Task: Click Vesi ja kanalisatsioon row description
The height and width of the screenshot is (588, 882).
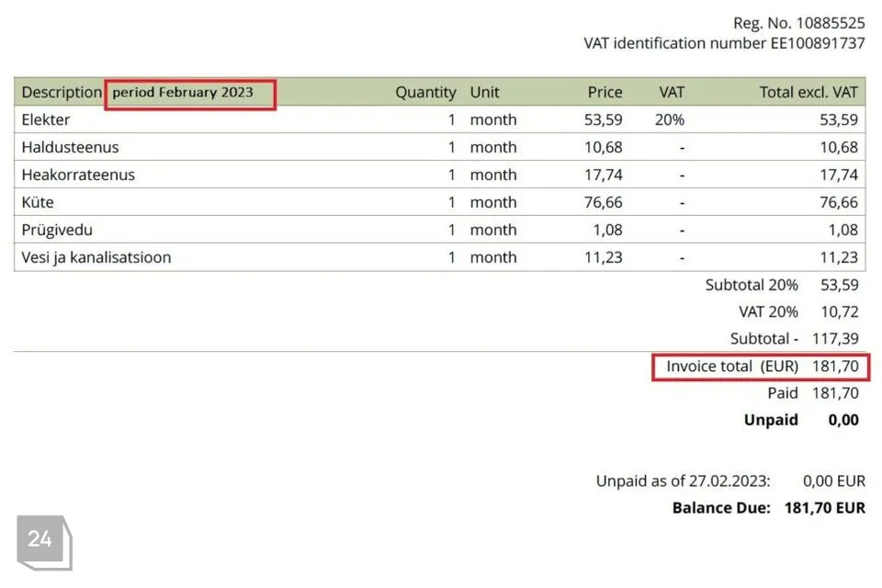Action: click(x=96, y=257)
